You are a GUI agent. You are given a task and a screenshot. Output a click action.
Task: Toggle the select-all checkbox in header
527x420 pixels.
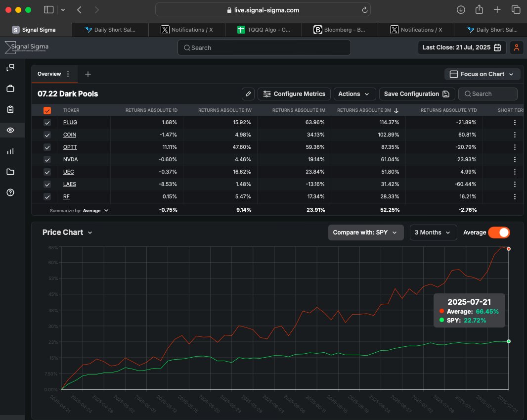point(47,110)
